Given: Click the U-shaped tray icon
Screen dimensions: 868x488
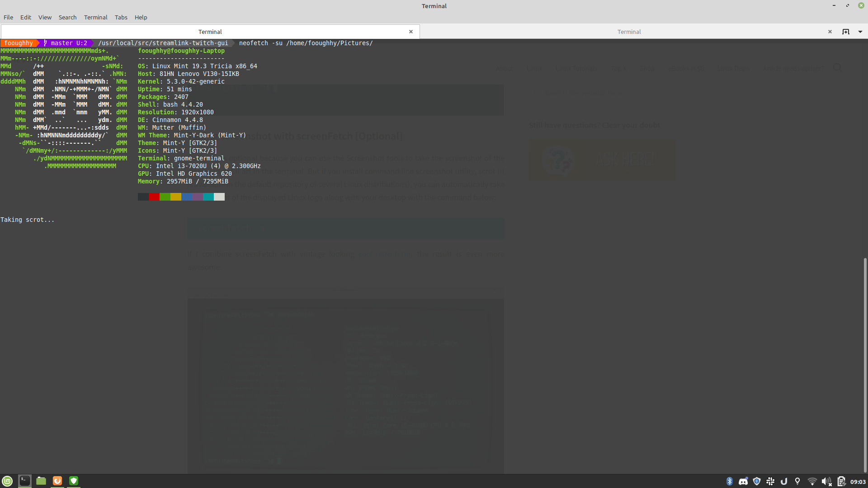Looking at the screenshot, I should tap(784, 482).
